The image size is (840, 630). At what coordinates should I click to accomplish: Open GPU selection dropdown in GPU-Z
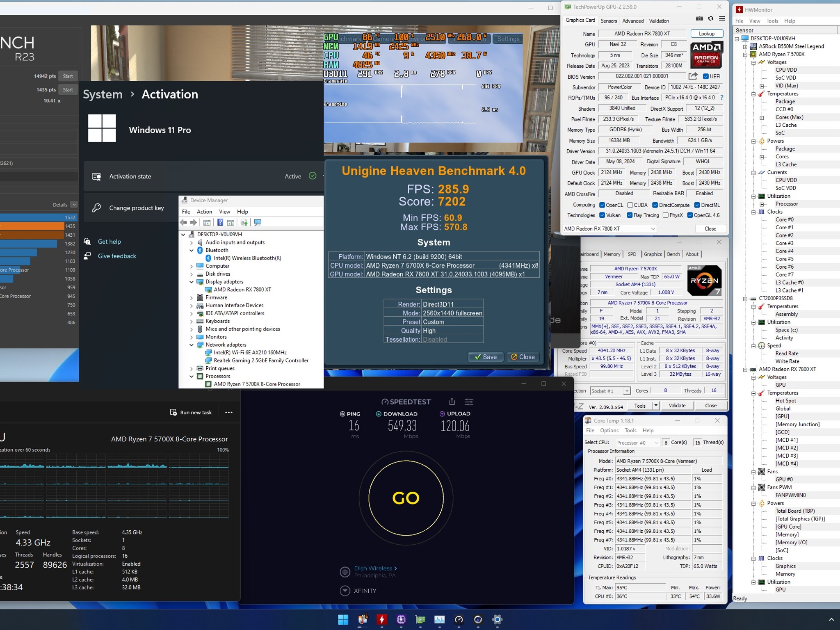(x=609, y=228)
